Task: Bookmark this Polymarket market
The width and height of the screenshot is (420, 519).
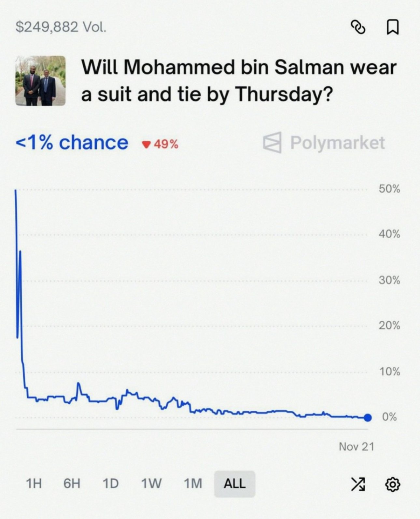Action: pos(393,27)
